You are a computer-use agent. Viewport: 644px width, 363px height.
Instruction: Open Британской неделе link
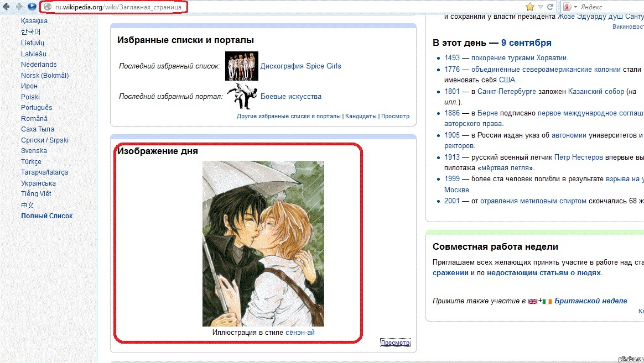pyautogui.click(x=590, y=301)
